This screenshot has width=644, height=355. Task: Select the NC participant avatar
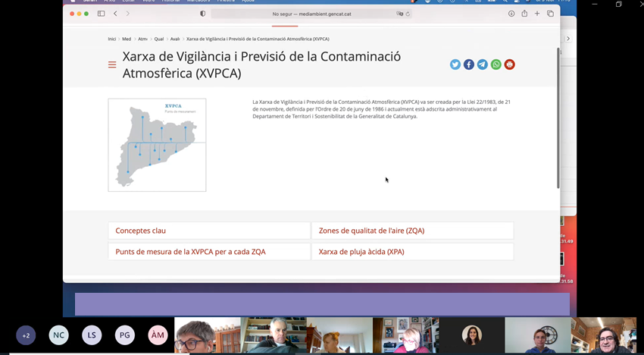[59, 335]
